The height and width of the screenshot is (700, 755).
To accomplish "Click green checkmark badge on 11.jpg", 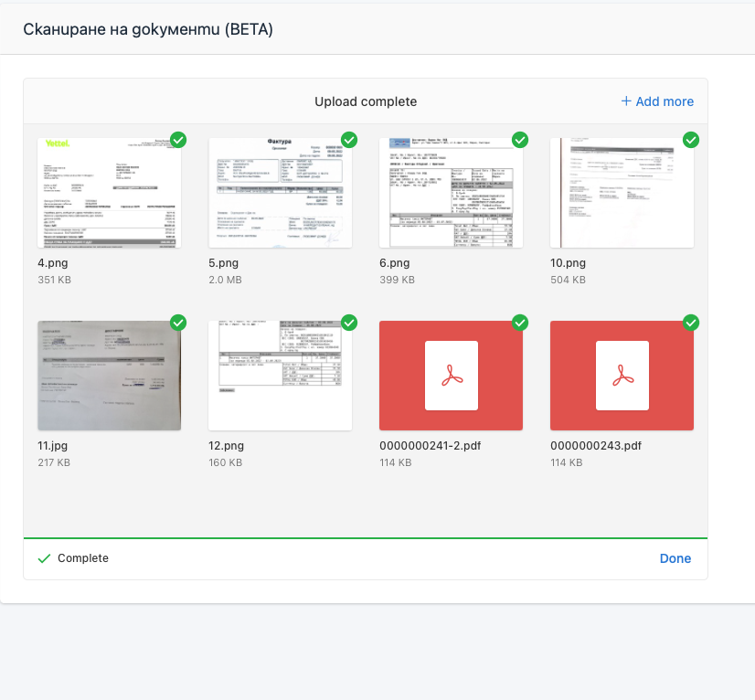I will point(178,323).
